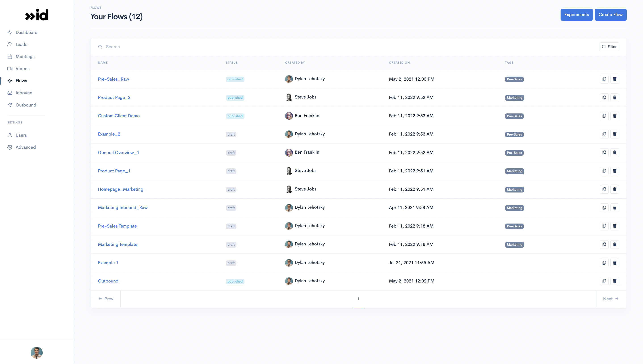Open the Flows sidebar menu item

click(x=21, y=80)
